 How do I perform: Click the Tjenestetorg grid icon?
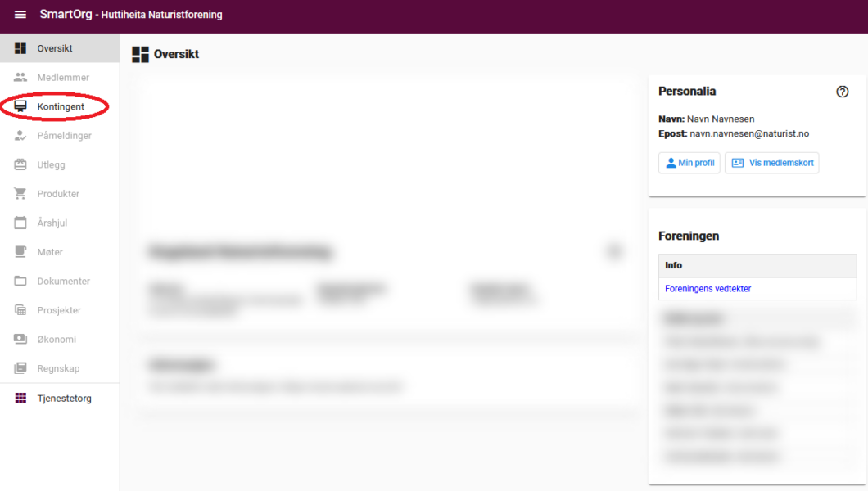tap(20, 399)
